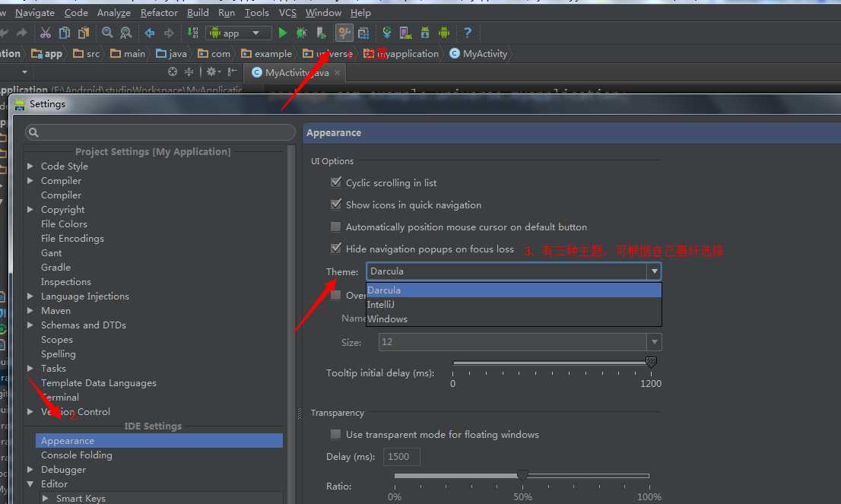Open Android Device Monitor icon
This screenshot has width=841, height=504.
coord(444,33)
